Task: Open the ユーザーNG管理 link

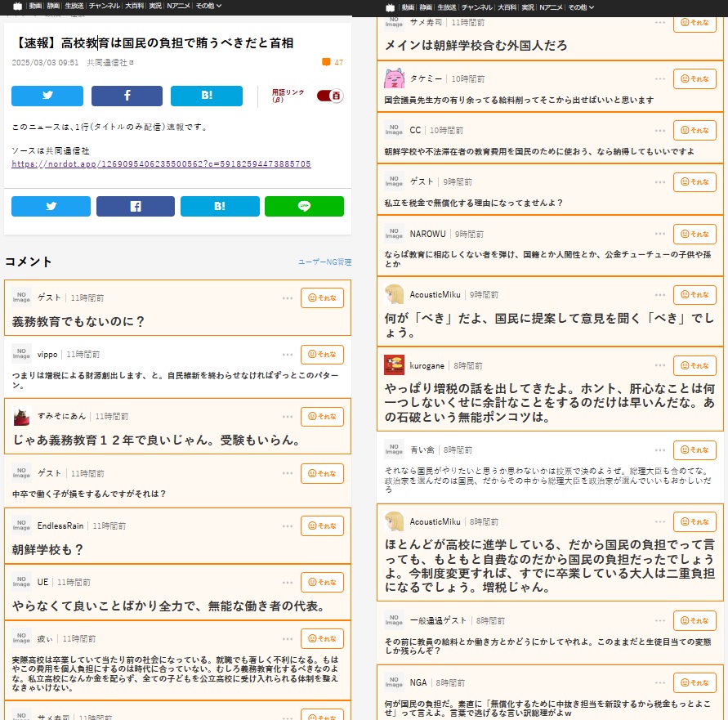Action: pos(324,262)
